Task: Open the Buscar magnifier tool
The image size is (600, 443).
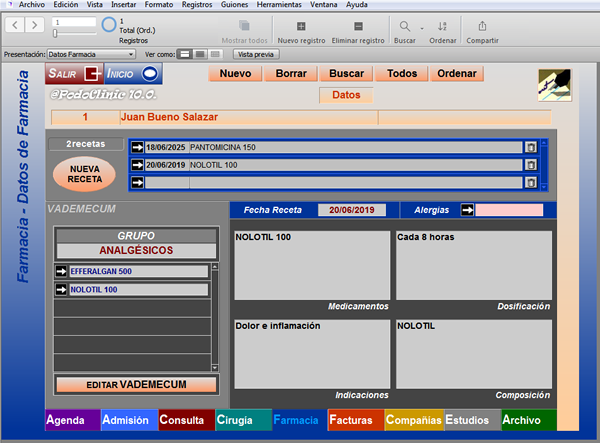Action: click(x=404, y=26)
